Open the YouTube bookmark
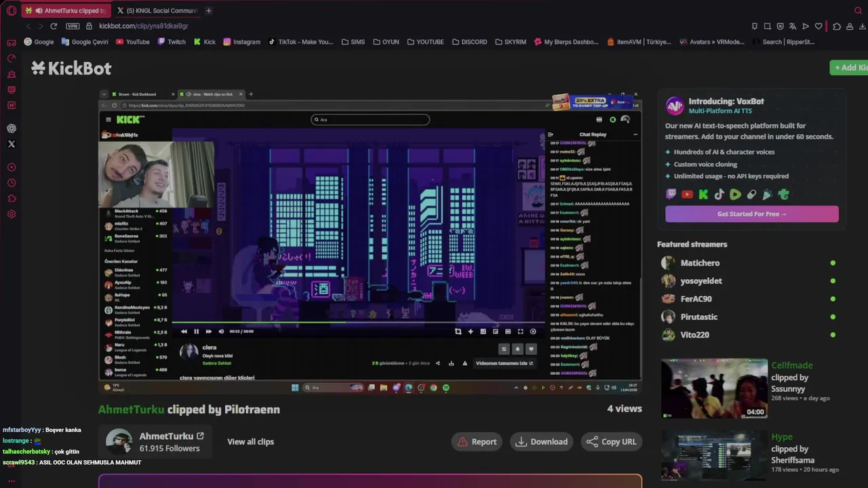 132,41
